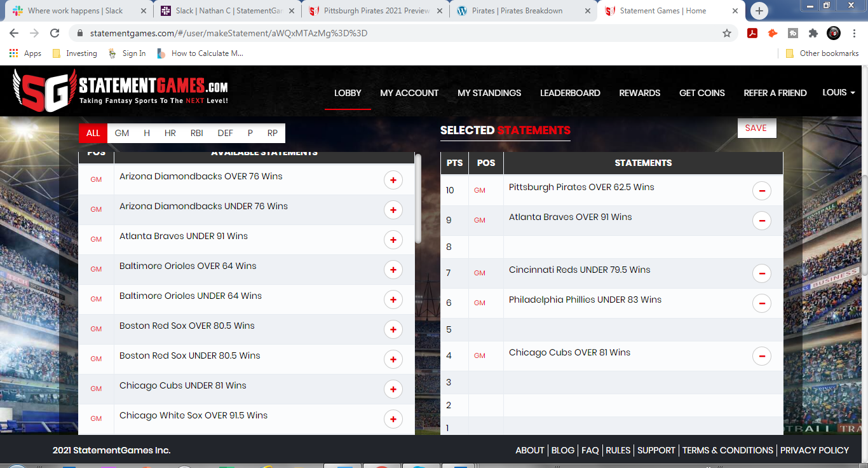Open How to Calculate M... bookmark
This screenshot has height=468, width=868.
200,53
